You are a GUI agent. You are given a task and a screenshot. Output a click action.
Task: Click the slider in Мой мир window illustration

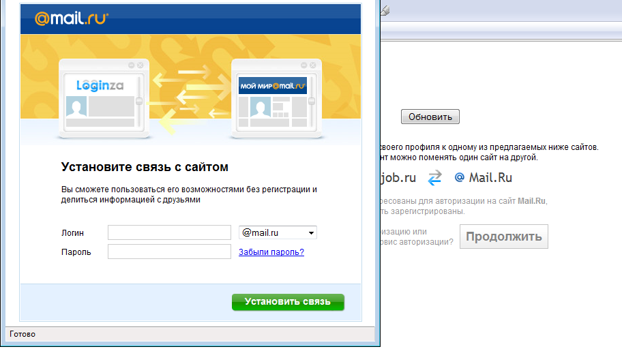(312, 101)
